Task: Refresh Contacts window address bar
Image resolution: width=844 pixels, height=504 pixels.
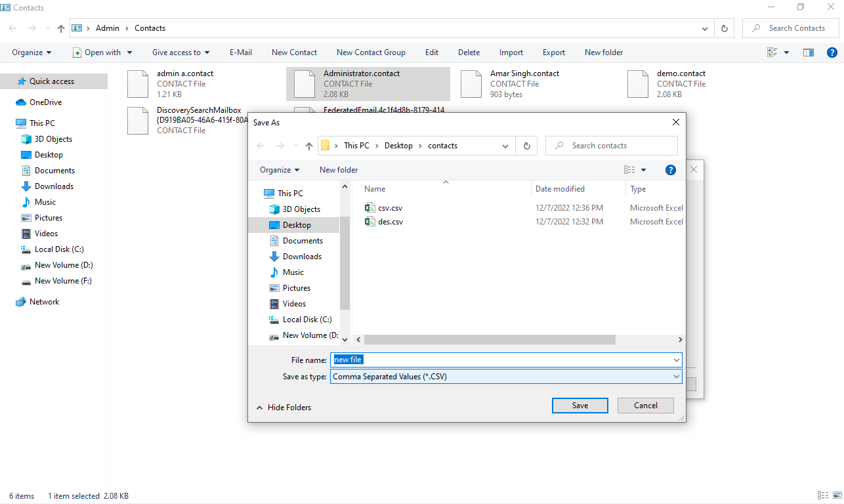Action: coord(725,28)
